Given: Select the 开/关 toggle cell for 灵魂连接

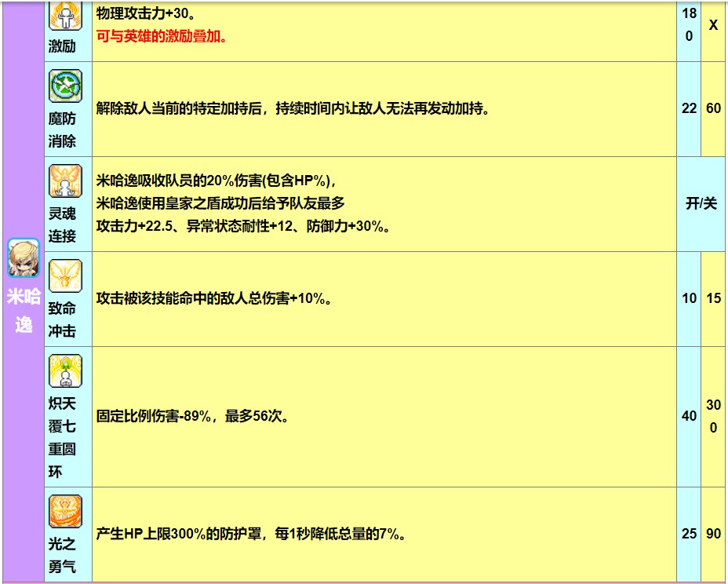Looking at the screenshot, I should pos(701,203).
